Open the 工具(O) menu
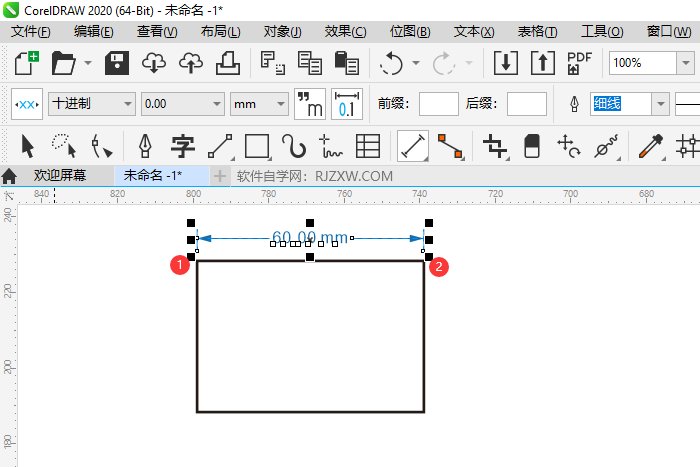The width and height of the screenshot is (700, 467). [601, 32]
